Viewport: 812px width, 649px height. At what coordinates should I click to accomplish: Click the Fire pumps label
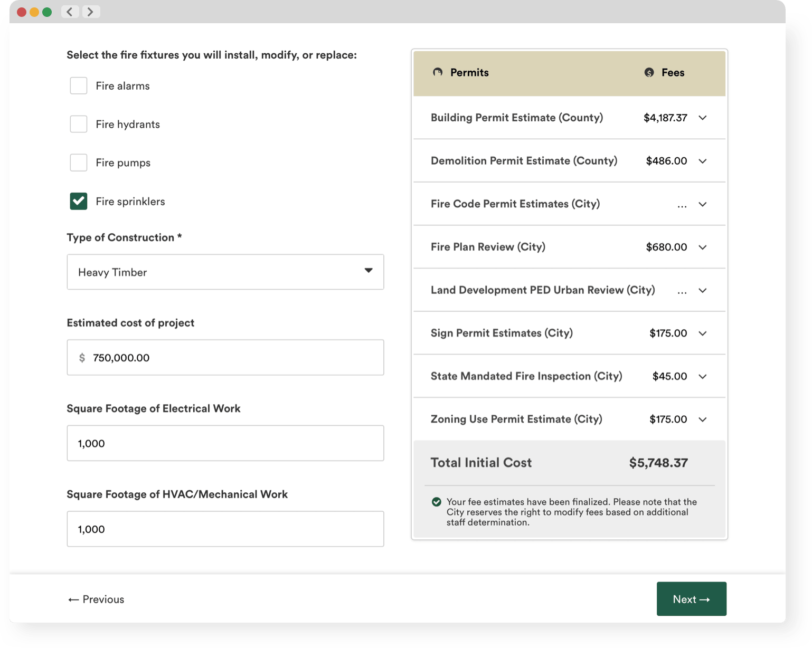click(123, 163)
